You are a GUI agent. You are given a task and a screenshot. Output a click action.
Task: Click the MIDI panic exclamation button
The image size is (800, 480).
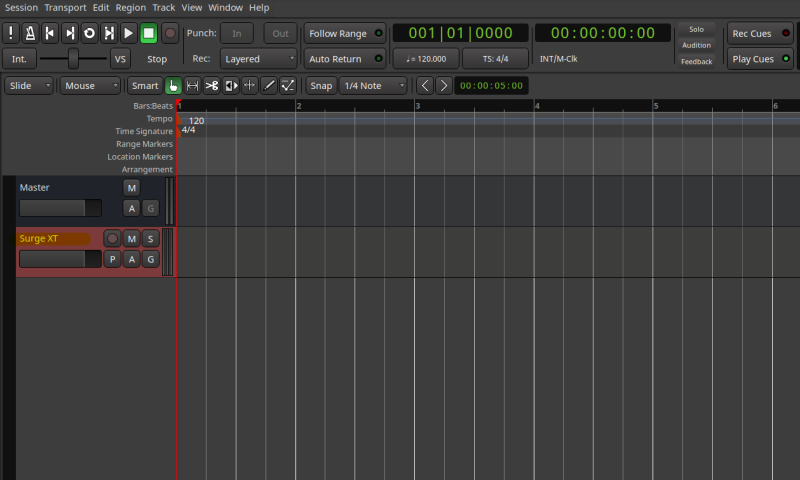click(11, 33)
